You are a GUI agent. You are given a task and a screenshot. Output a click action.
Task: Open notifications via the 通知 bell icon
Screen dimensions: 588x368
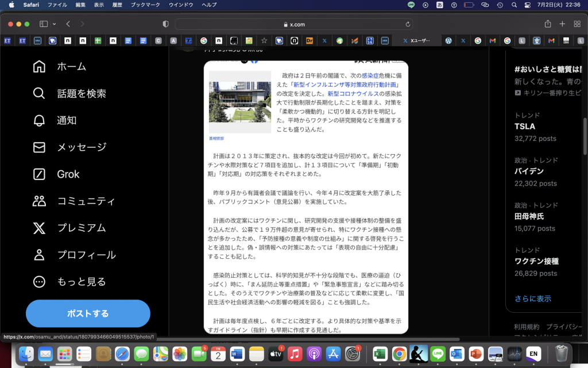pyautogui.click(x=39, y=120)
